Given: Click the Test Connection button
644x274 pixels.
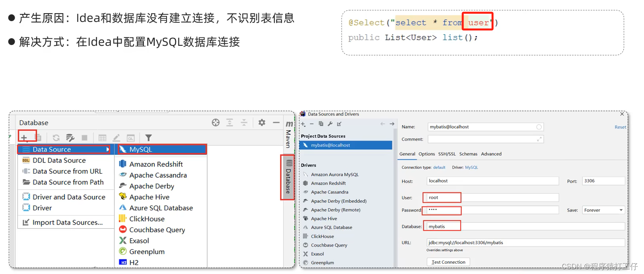Looking at the screenshot, I should pyautogui.click(x=448, y=262).
